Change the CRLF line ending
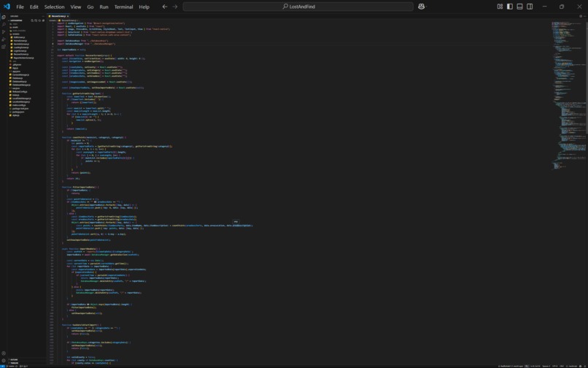The height and width of the screenshot is (368, 588). tap(562, 366)
